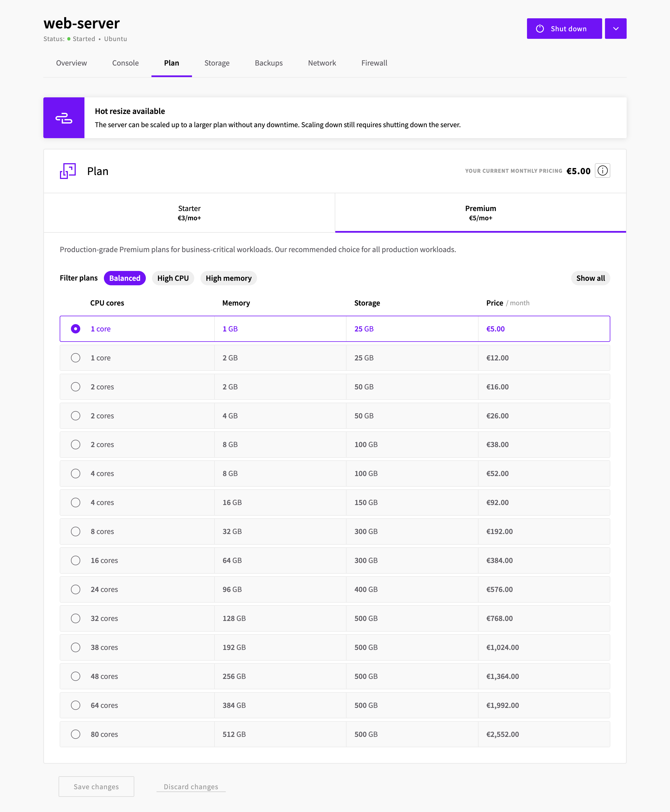670x812 pixels.
Task: Switch to the Overview tab
Action: 72,63
